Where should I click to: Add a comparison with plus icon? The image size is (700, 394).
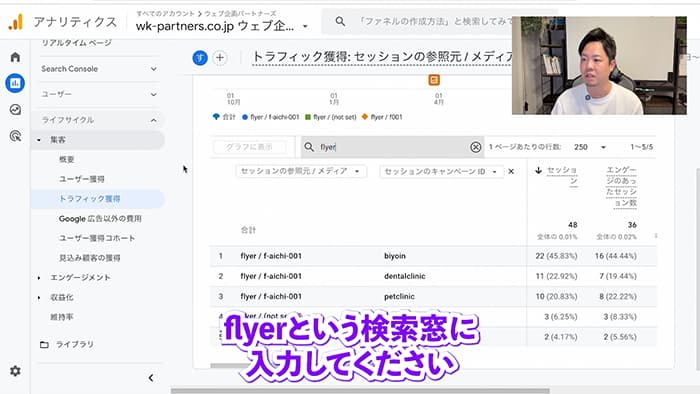[x=220, y=58]
